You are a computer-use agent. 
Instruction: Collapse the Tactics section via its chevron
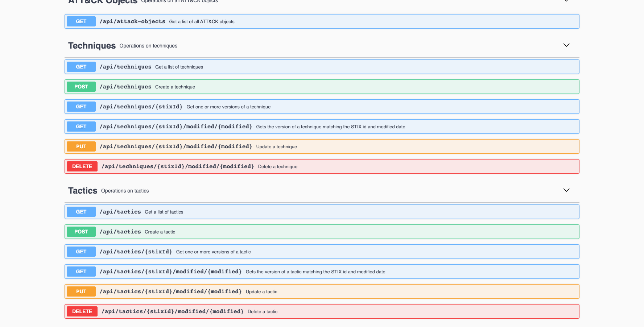566,190
